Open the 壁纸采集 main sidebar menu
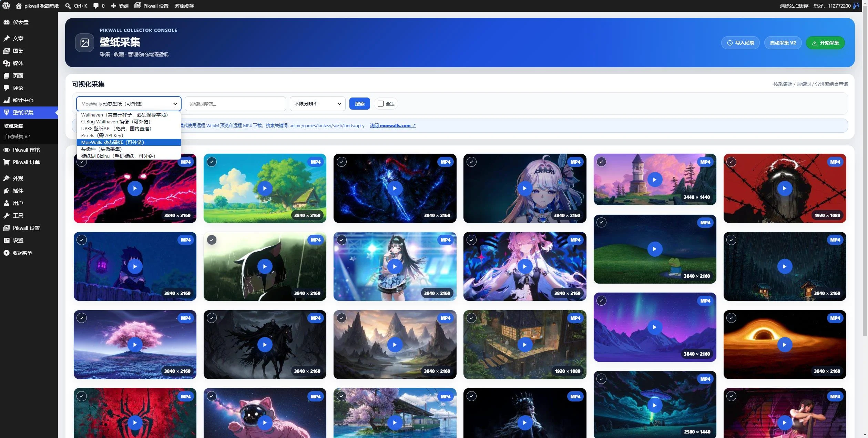This screenshot has height=438, width=868. [x=29, y=113]
